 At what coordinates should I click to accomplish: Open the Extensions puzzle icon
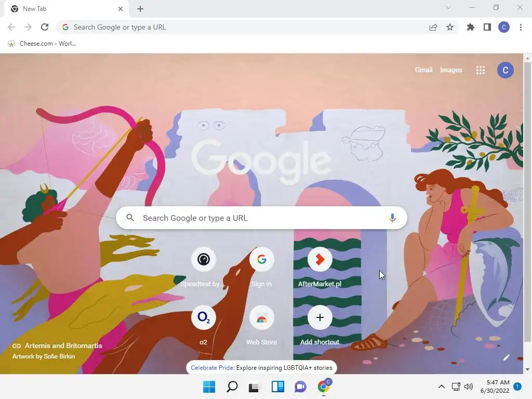click(470, 27)
